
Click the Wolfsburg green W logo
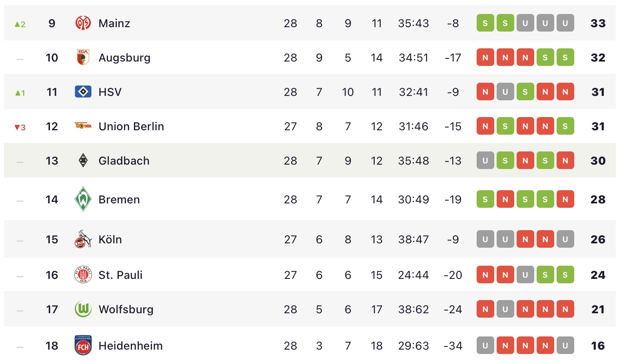(83, 309)
